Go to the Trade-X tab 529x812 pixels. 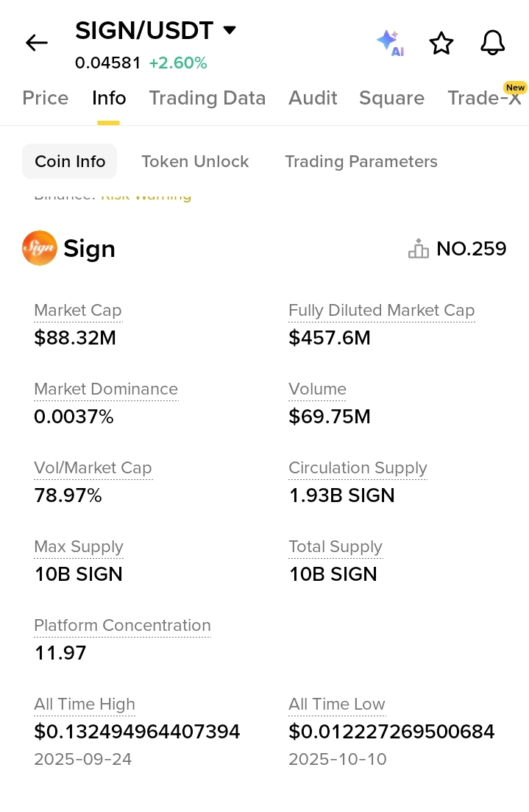pyautogui.click(x=484, y=98)
